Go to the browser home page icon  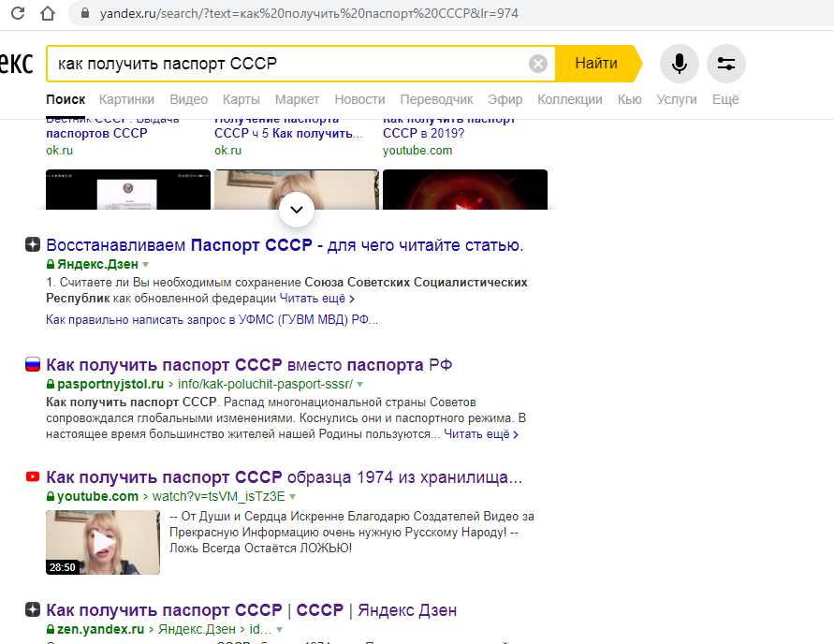(48, 13)
